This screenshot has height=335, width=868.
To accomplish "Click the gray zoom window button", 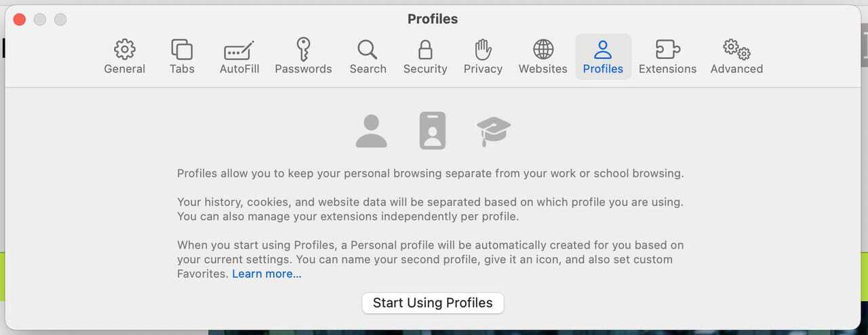I will (x=60, y=20).
